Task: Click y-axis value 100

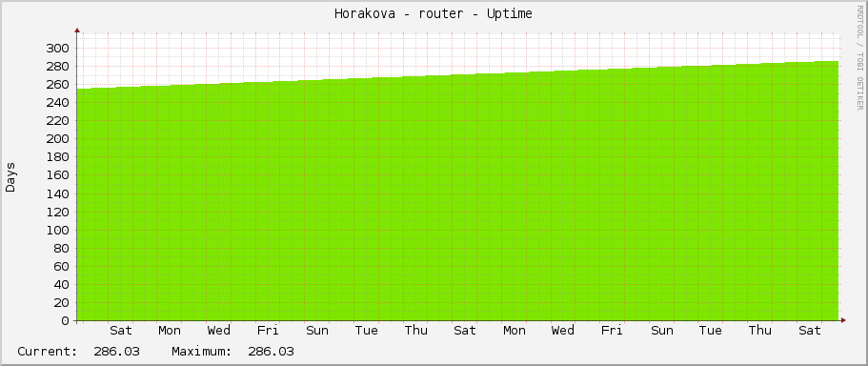Action: [58, 231]
